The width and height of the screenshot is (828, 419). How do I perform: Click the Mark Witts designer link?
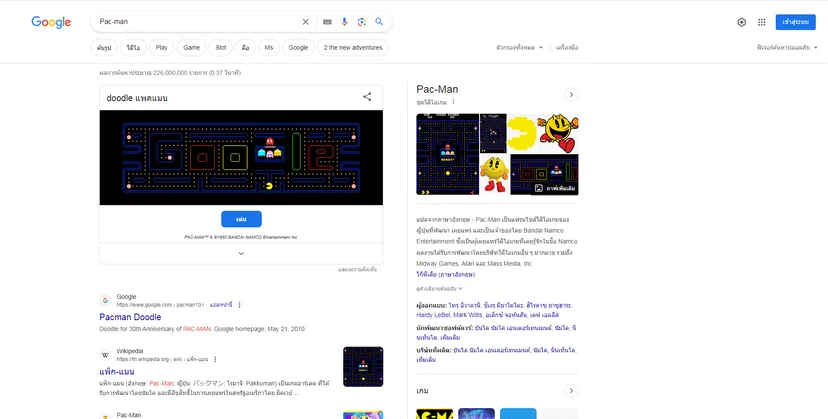(x=468, y=315)
